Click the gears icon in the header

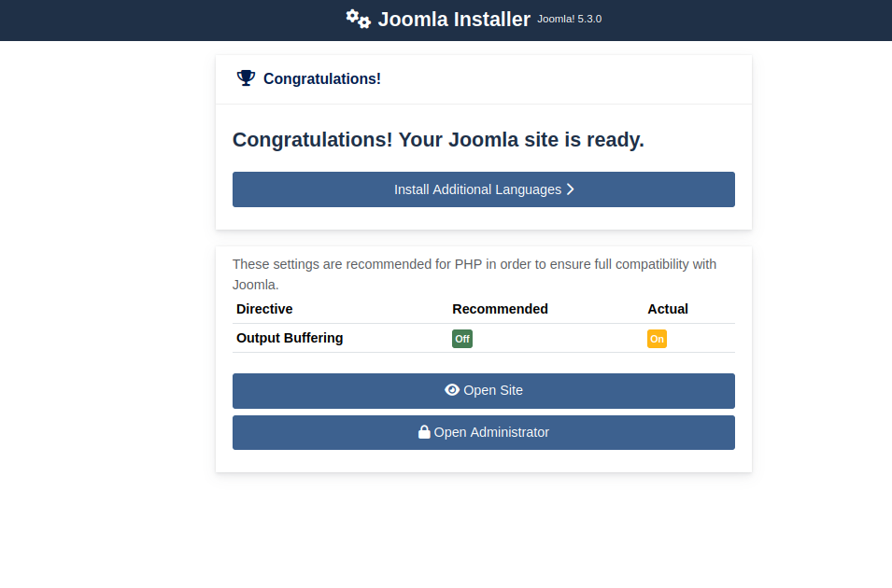click(x=358, y=19)
